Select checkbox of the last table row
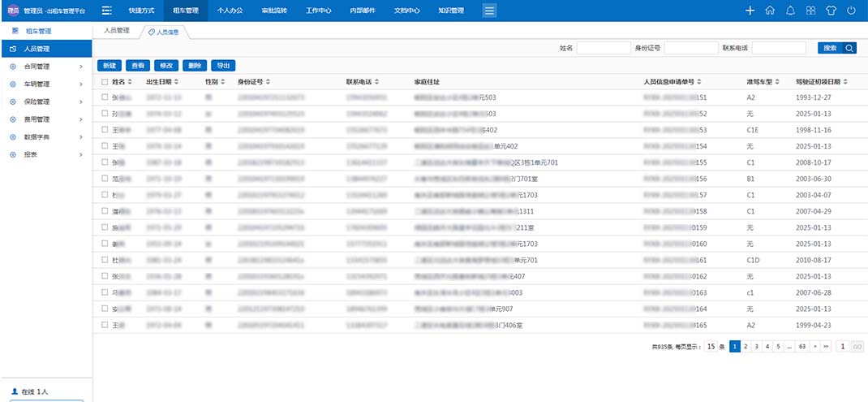The height and width of the screenshot is (402, 868). coord(105,325)
